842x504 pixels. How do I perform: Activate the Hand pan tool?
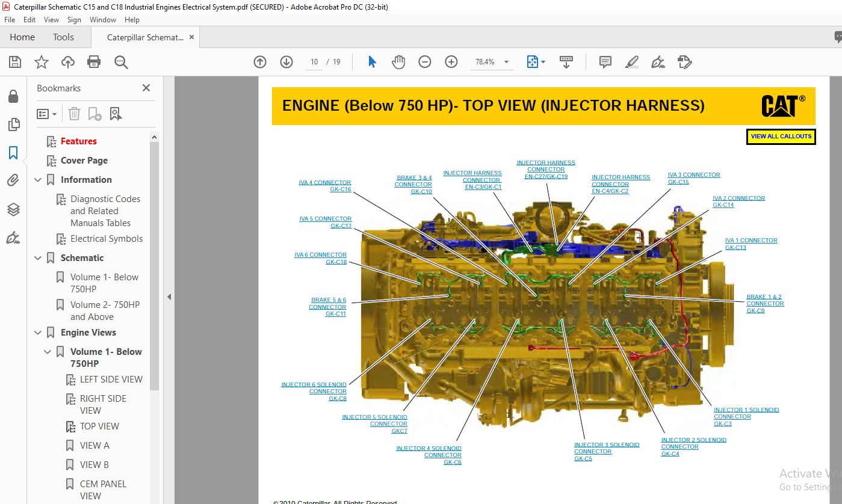click(398, 62)
